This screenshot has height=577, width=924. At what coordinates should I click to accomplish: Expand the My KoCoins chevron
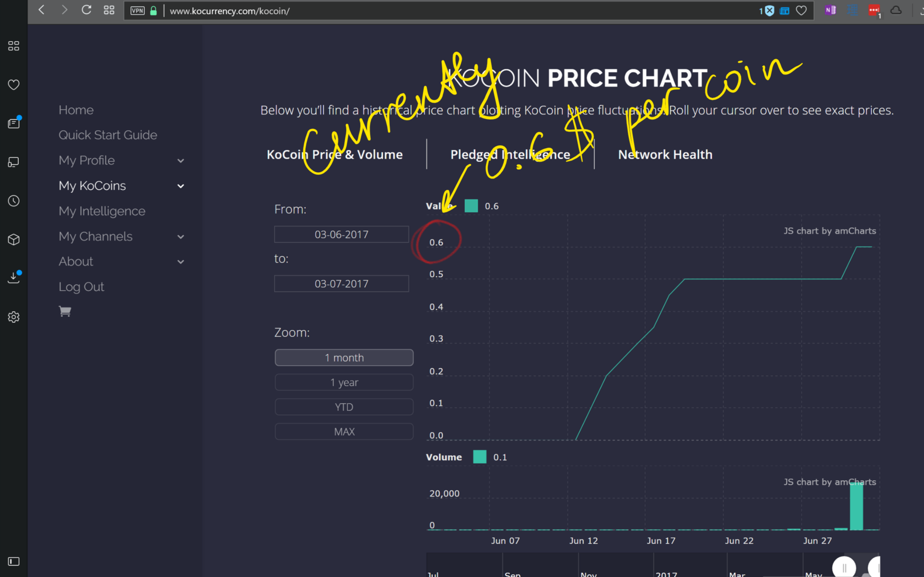181,186
